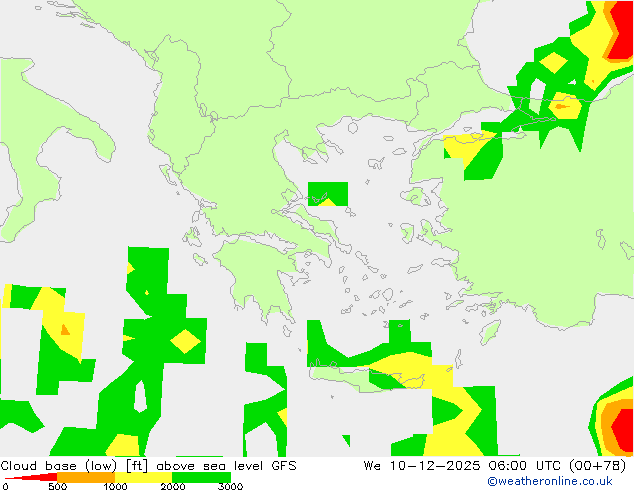Click the legend value label 500
Viewport: 634px width, 490px height.
(57, 486)
